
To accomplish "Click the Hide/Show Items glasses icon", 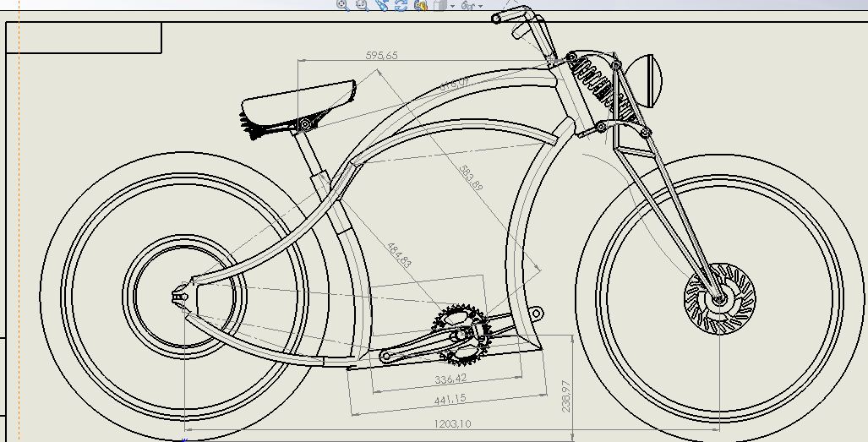I will coord(467,5).
